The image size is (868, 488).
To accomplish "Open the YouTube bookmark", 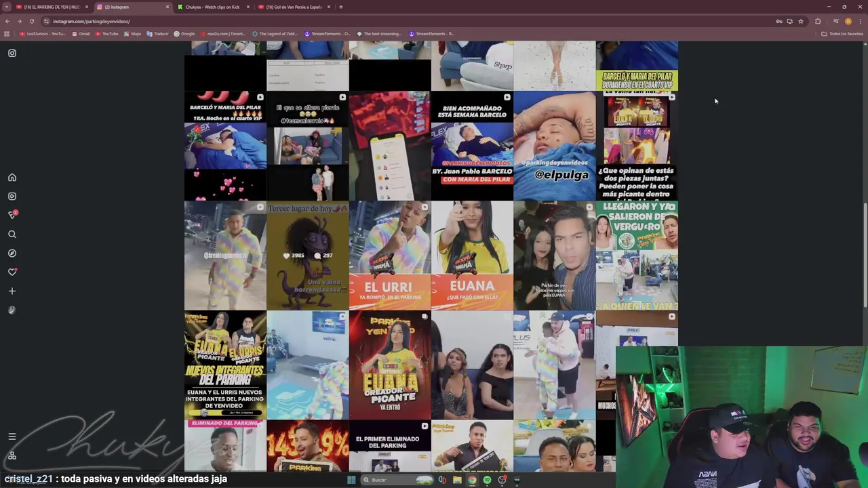I will (106, 34).
